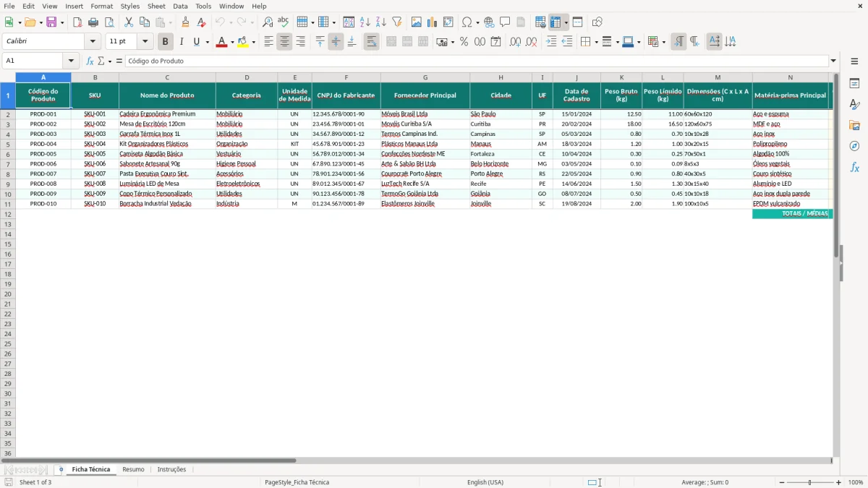Toggle Italic formatting
The height and width of the screenshot is (488, 868).
182,42
